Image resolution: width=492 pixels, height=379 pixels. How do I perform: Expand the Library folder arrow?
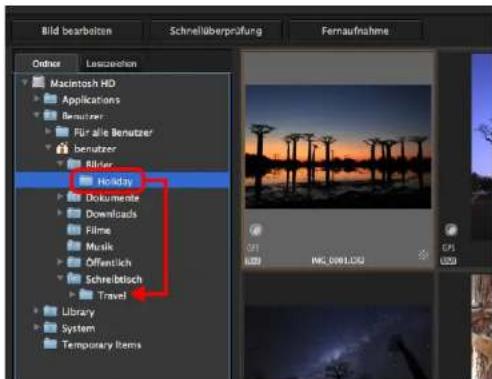(x=36, y=311)
